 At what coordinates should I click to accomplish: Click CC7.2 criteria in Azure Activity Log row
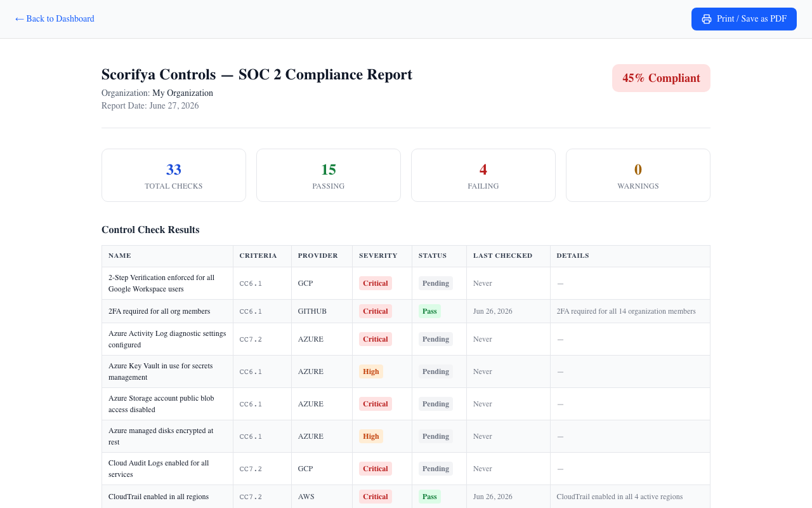251,339
